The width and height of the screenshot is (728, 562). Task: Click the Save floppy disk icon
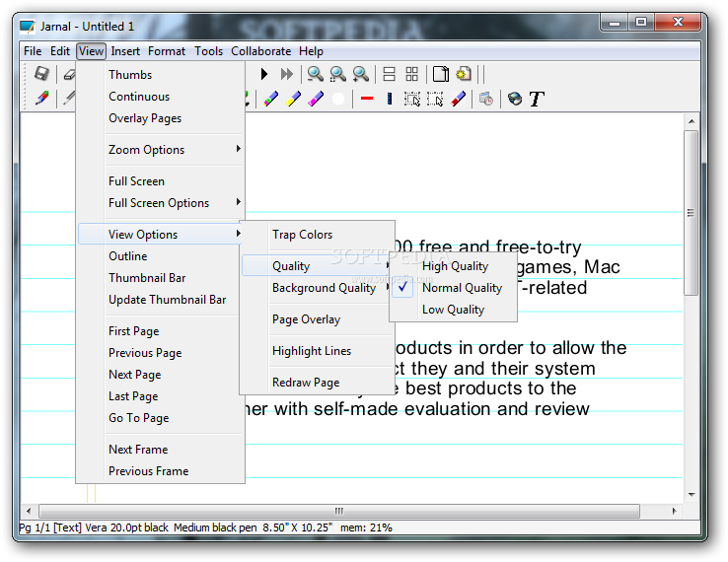(41, 73)
